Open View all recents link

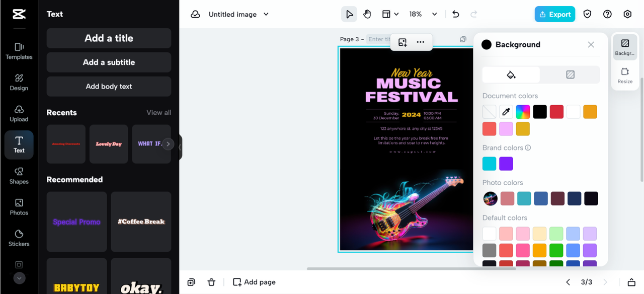[x=158, y=113]
